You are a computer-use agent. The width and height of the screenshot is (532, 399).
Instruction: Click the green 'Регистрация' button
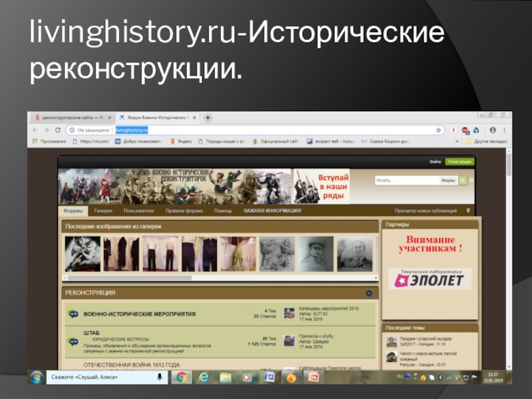[460, 162]
